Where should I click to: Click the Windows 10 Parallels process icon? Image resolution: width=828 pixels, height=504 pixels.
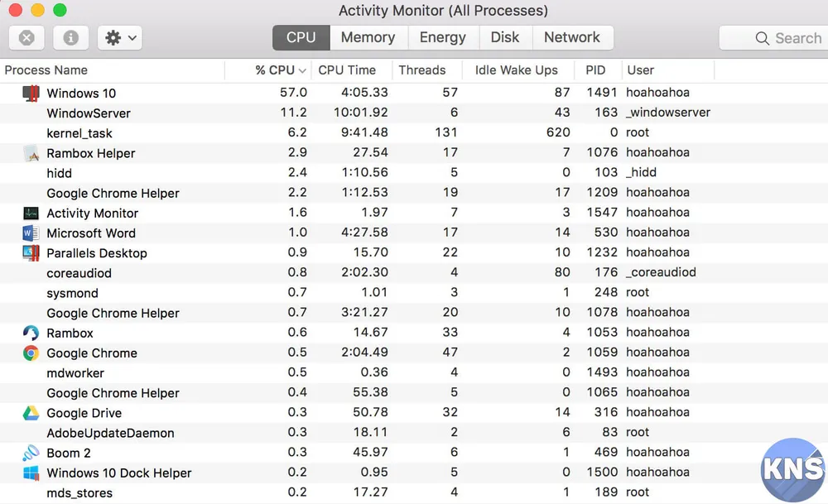click(x=31, y=93)
